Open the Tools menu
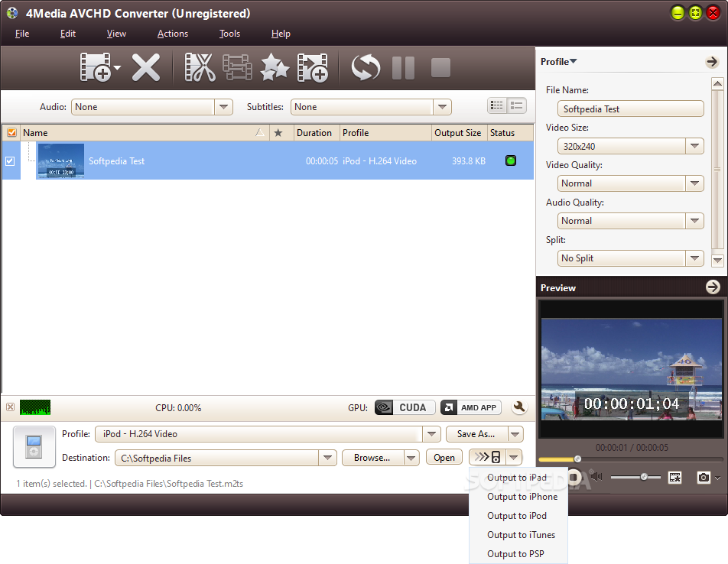The height and width of the screenshot is (564, 728). point(230,34)
